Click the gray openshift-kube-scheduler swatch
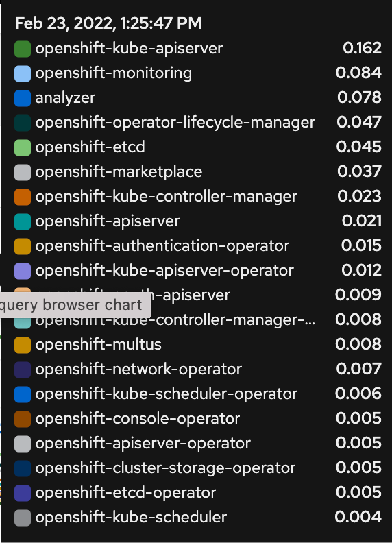The image size is (392, 543). tap(23, 518)
